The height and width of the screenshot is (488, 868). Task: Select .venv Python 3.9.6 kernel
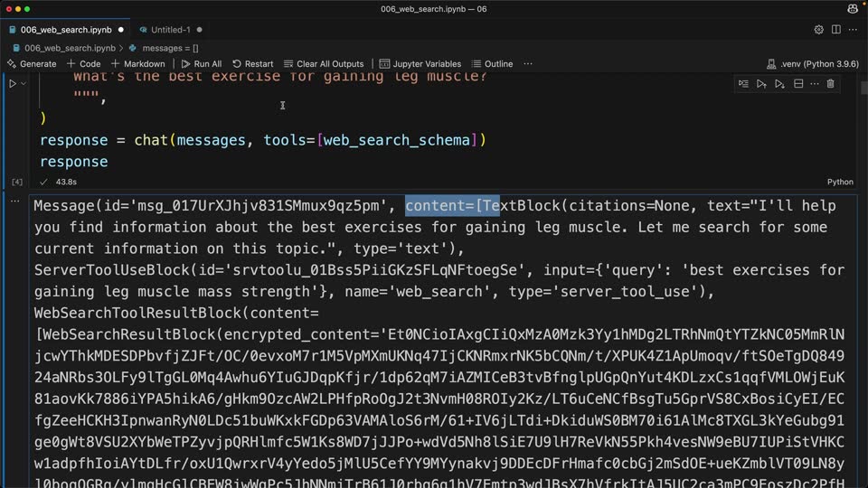(813, 63)
